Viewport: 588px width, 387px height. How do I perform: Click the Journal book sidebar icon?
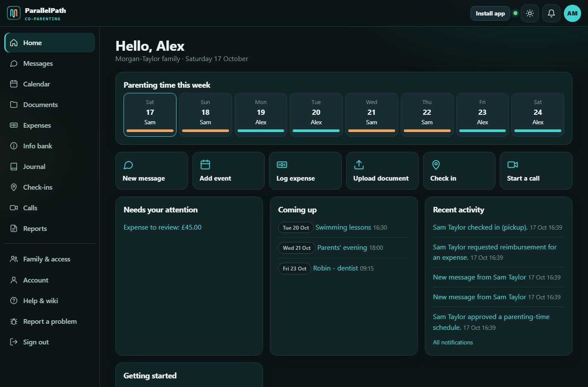14,167
